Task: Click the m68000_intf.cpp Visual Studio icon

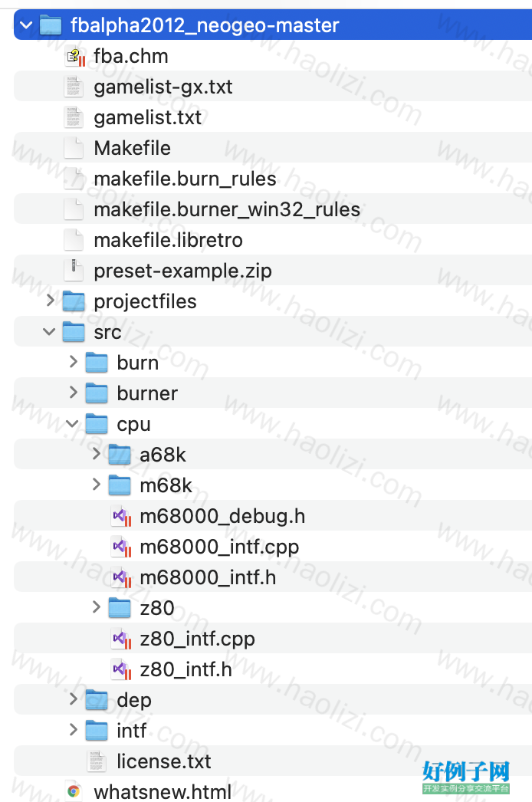Action: (122, 547)
